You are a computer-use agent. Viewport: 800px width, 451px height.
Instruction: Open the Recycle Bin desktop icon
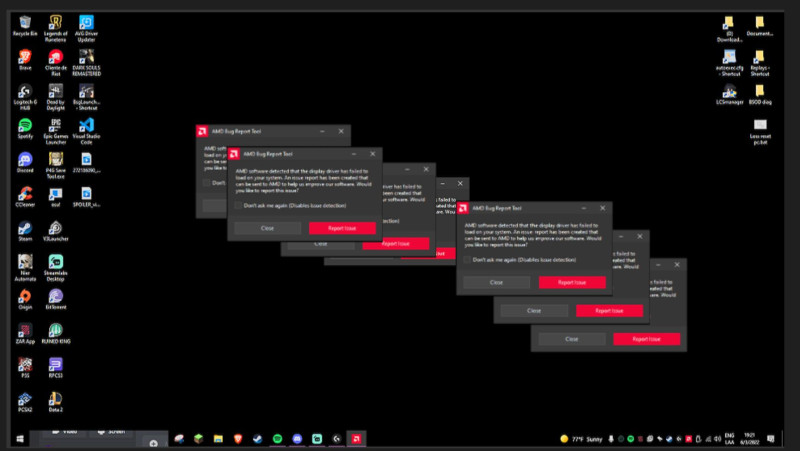(25, 26)
